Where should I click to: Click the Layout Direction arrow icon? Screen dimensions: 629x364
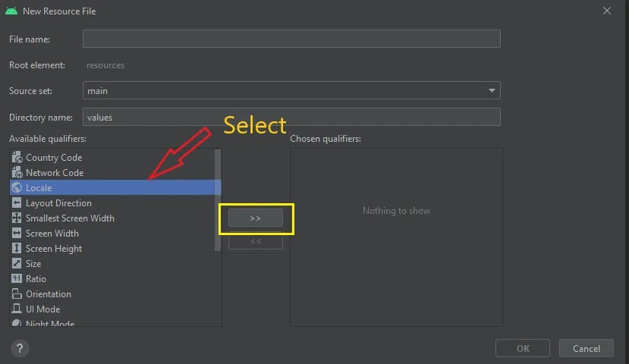(x=17, y=202)
